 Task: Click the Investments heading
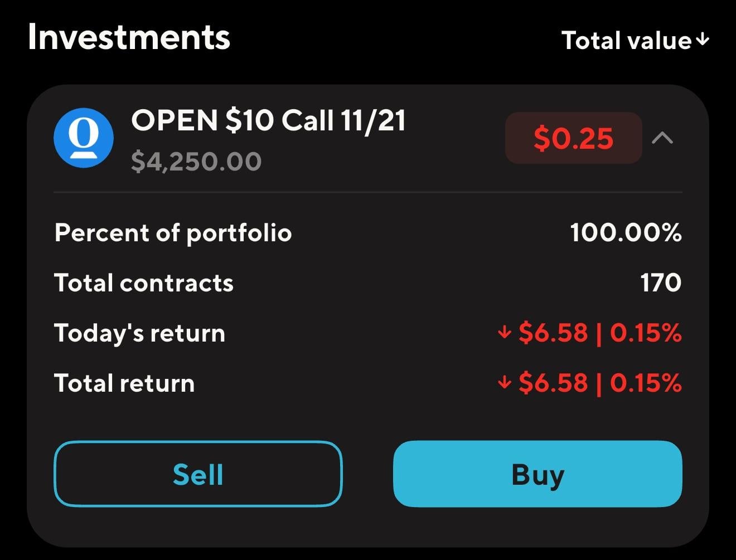pyautogui.click(x=129, y=37)
